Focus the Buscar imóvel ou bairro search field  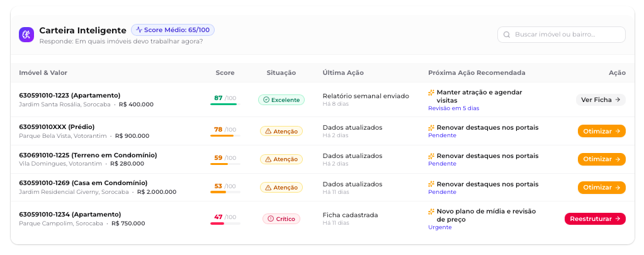coord(562,35)
